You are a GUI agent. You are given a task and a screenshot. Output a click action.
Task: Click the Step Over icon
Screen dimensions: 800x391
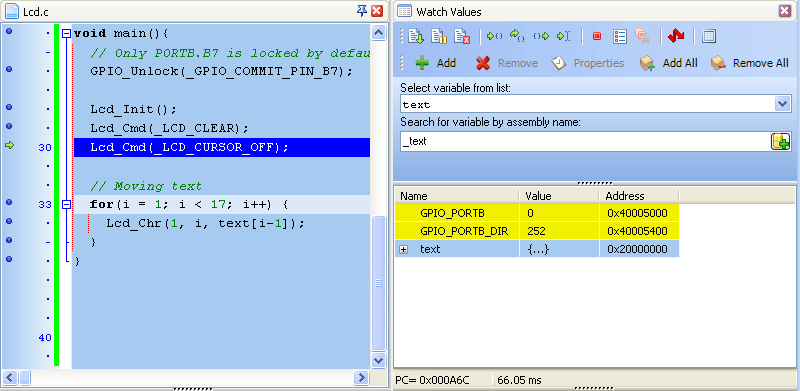click(x=518, y=36)
